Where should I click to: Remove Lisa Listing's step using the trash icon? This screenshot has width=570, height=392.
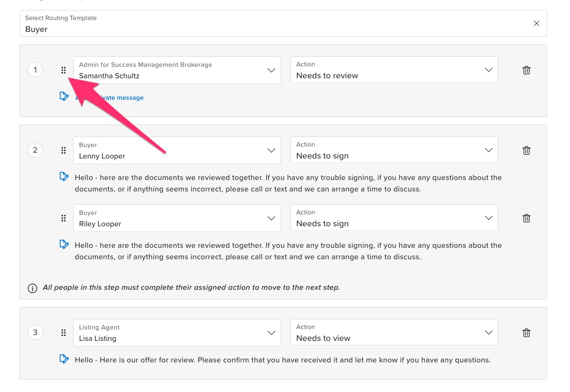[x=526, y=332]
